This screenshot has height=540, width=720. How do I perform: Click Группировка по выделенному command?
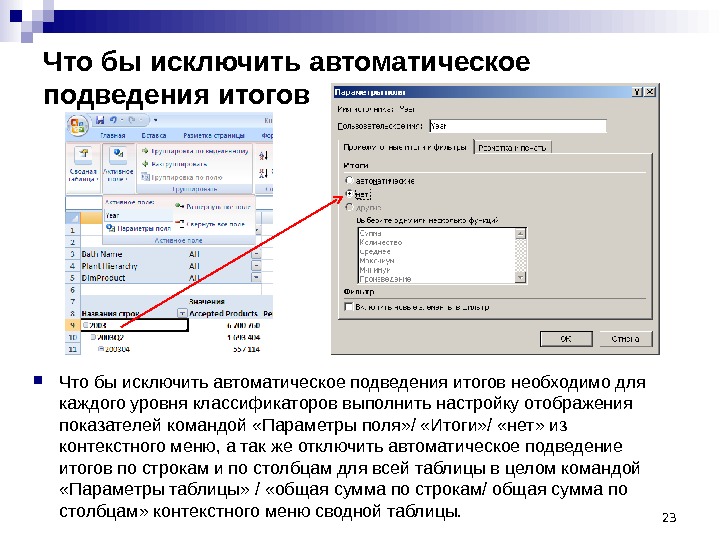(195, 151)
